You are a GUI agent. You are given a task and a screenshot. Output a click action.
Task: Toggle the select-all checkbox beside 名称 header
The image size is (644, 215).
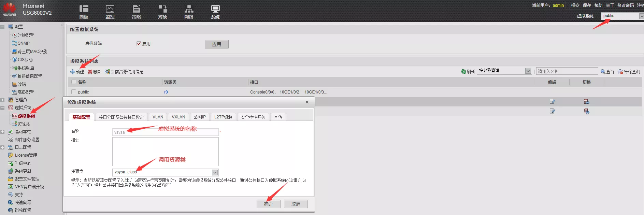tap(74, 82)
